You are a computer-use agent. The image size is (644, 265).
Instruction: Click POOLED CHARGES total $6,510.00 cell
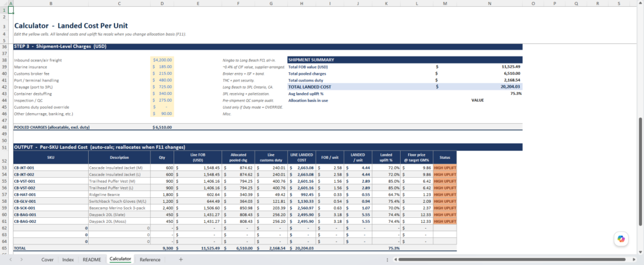[x=162, y=127]
